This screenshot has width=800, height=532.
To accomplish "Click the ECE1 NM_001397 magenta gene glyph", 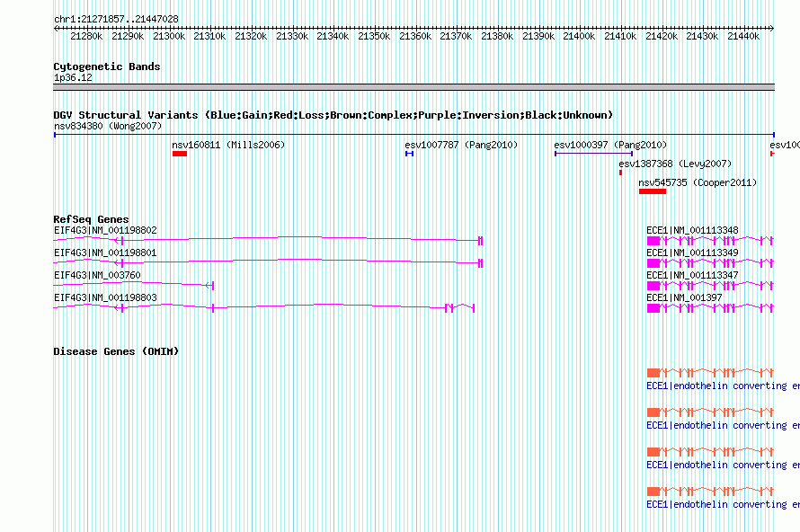I will pos(710,307).
